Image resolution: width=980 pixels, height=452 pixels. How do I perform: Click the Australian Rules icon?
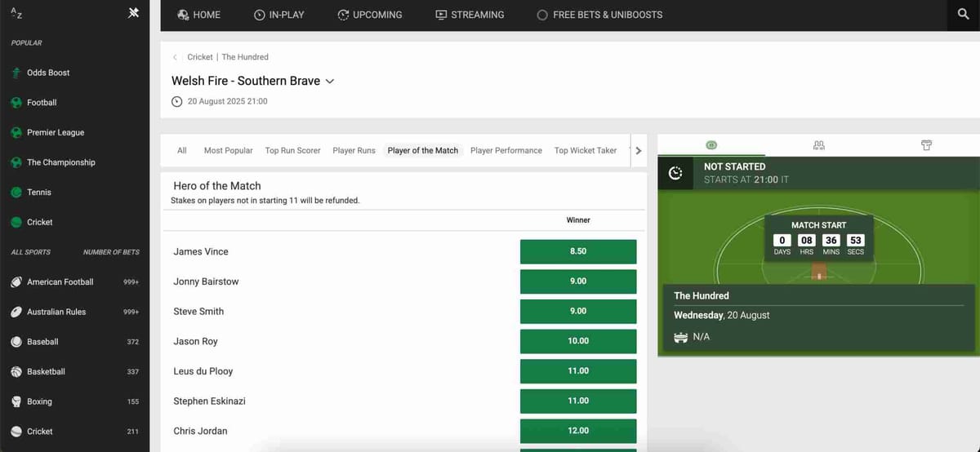[x=16, y=312]
